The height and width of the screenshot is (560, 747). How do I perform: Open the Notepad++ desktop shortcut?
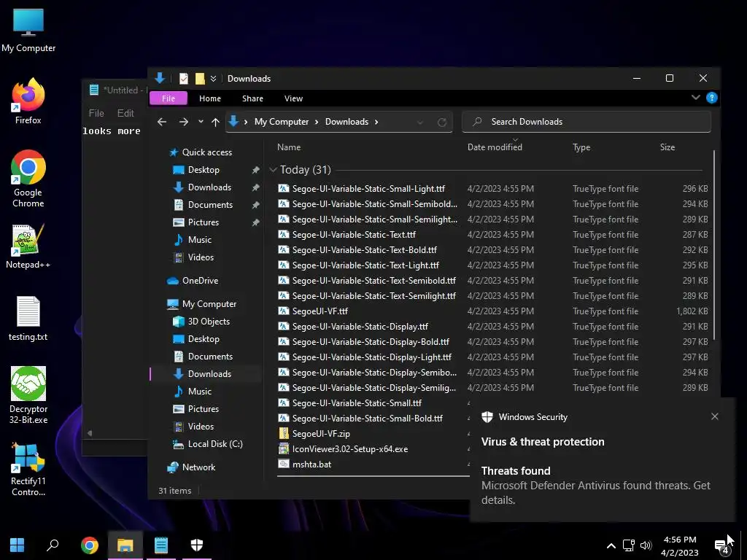point(28,246)
